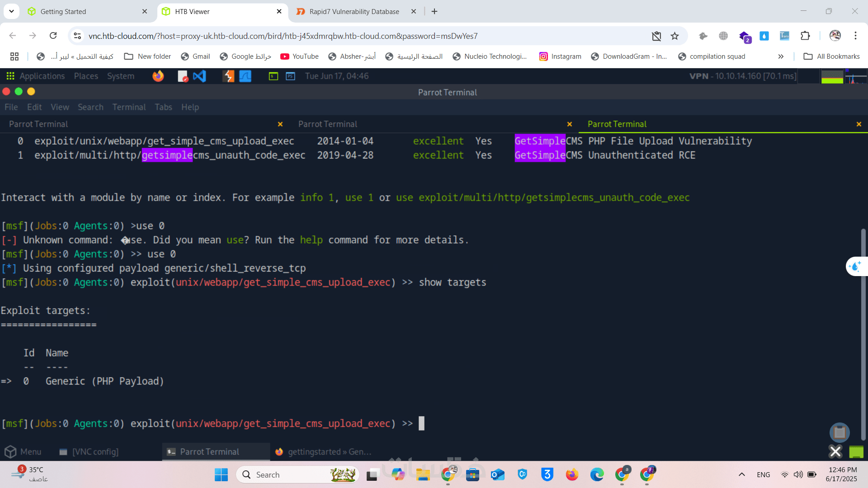Click the terminal vertical scrollbar
This screenshot has height=488, width=868.
click(863, 334)
